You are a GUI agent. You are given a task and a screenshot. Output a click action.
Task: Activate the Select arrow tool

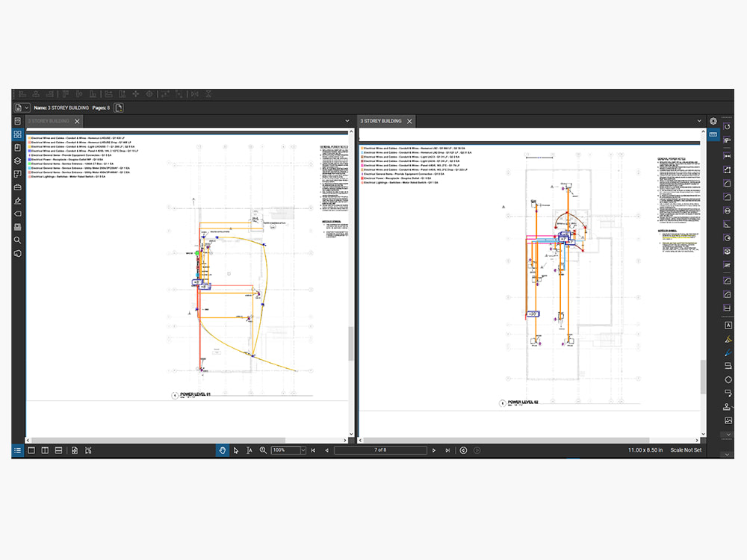(x=236, y=450)
